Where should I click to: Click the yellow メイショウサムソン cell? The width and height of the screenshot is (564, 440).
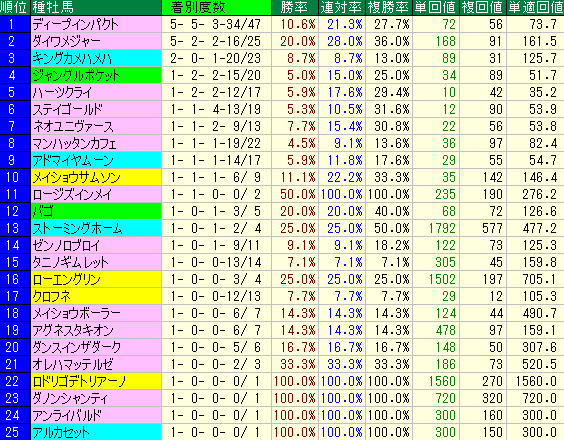[x=96, y=177]
